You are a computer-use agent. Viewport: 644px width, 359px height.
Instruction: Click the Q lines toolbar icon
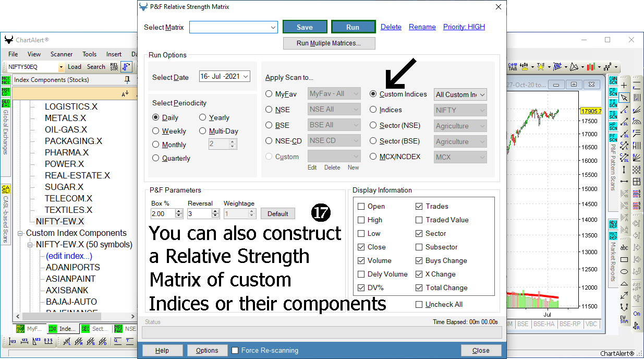point(117,342)
